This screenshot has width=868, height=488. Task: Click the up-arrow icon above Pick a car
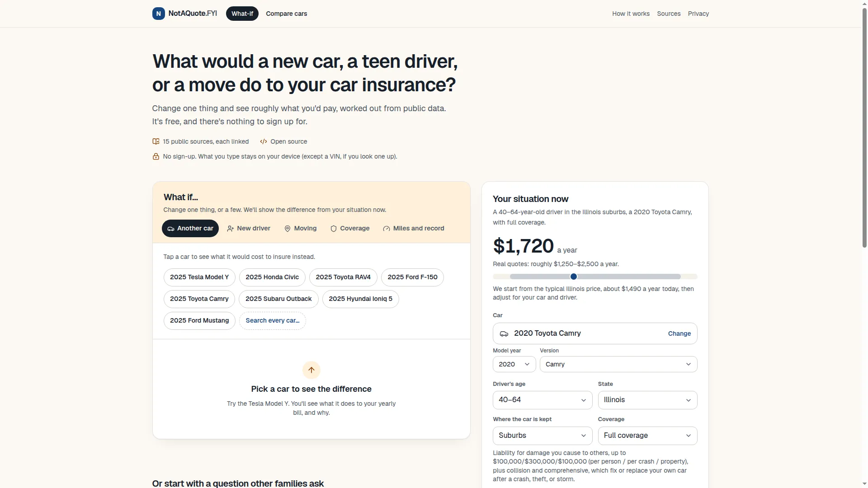pos(311,370)
